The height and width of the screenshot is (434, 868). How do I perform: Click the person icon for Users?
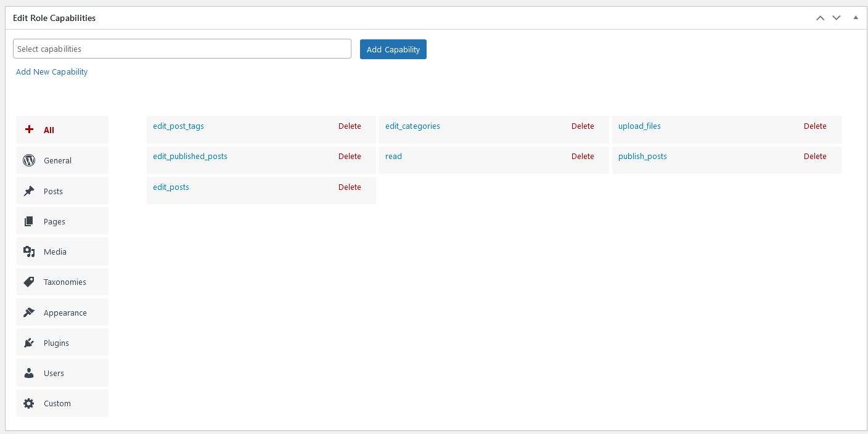pyautogui.click(x=29, y=373)
